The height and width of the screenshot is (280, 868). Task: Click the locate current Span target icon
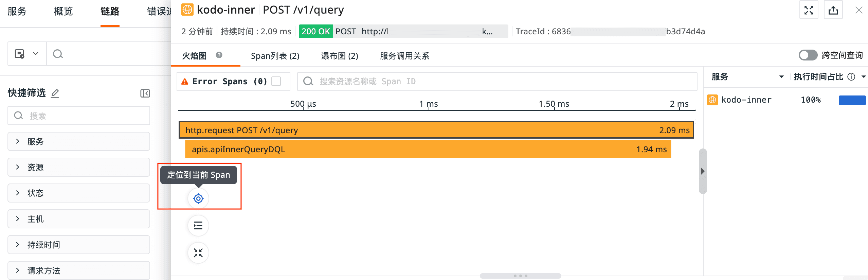pyautogui.click(x=198, y=198)
